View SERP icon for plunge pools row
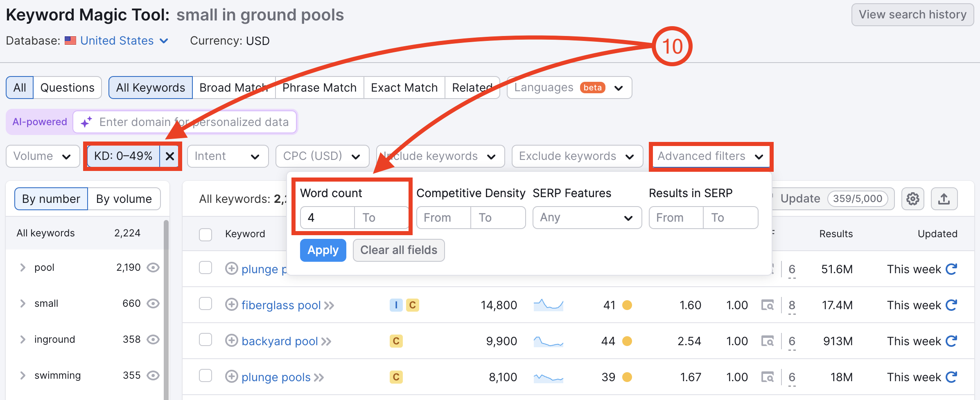The height and width of the screenshot is (400, 980). [x=768, y=377]
